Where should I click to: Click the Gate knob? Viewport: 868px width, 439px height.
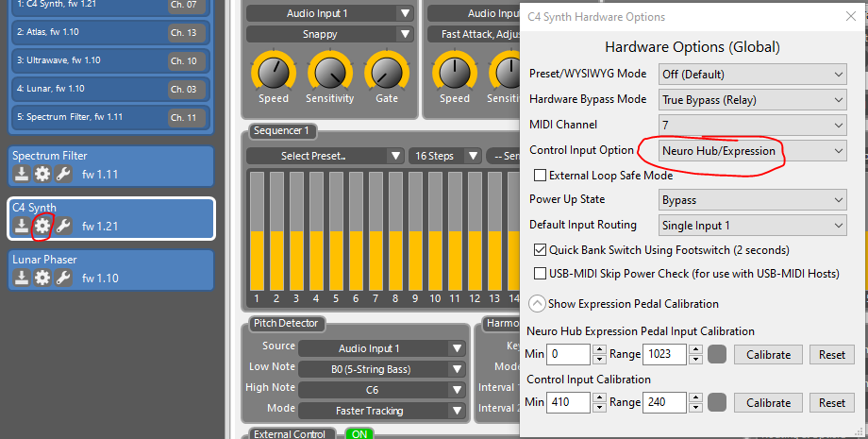click(387, 72)
